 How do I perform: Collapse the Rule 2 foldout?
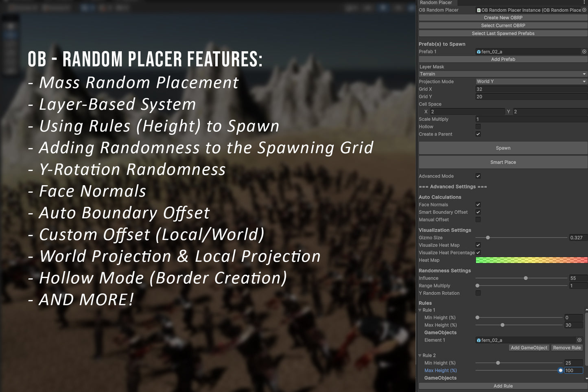pyautogui.click(x=420, y=355)
